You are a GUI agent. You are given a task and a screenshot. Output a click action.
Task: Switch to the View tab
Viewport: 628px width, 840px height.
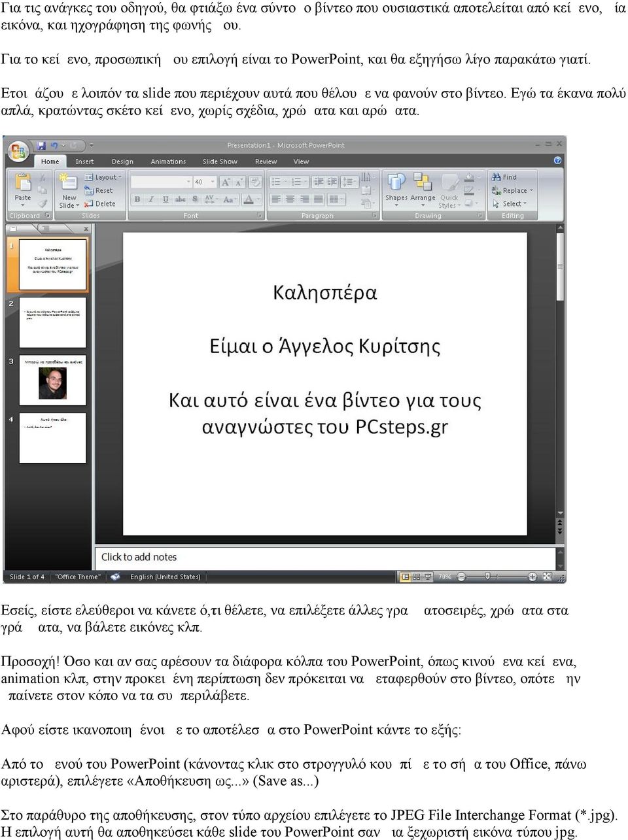pyautogui.click(x=301, y=161)
